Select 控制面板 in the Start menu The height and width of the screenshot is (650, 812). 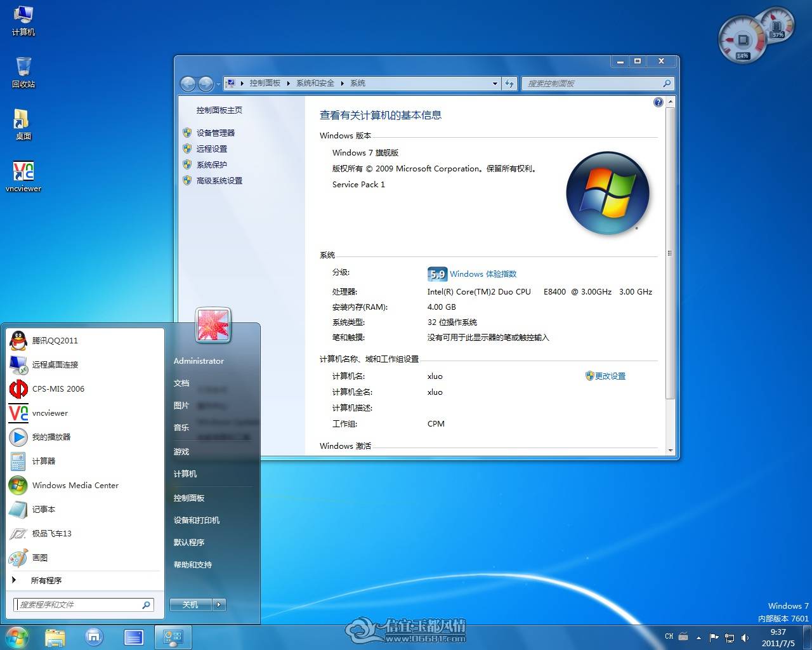coord(189,498)
